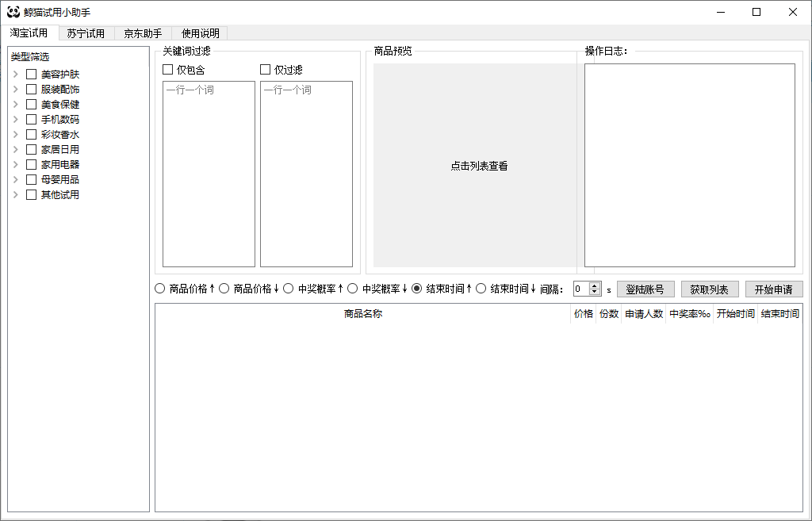812x521 pixels.
Task: Maximize the 鲸猫试用小助手 window
Action: pos(756,12)
